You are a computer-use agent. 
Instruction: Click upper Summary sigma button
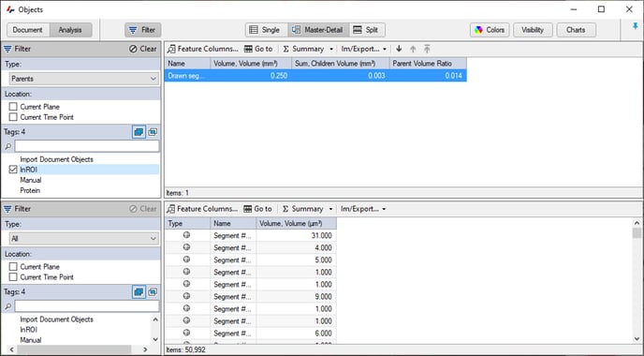pyautogui.click(x=303, y=49)
